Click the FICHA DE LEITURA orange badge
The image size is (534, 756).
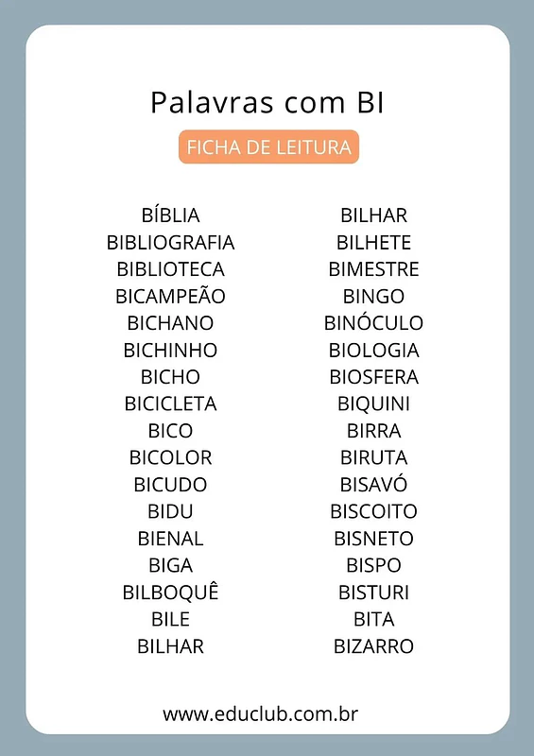(268, 146)
